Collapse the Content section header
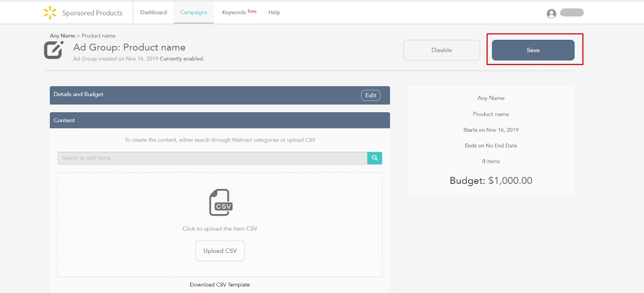The image size is (644, 293). point(220,120)
